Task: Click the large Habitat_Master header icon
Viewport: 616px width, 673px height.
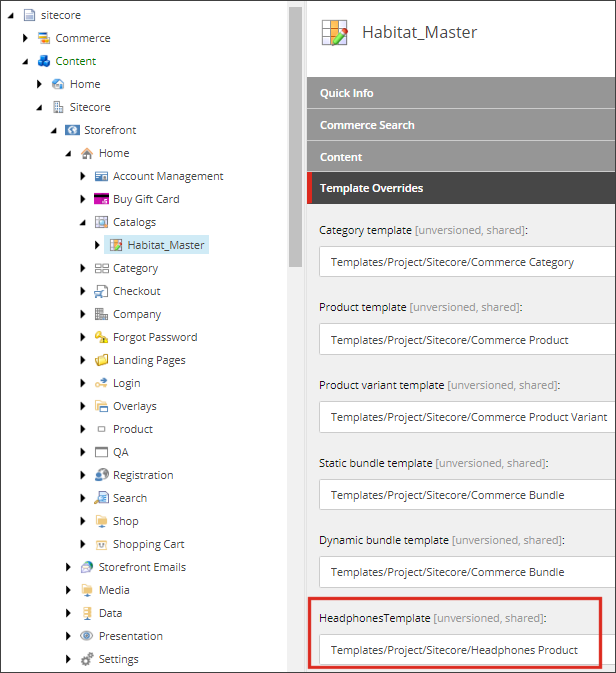Action: [x=334, y=33]
